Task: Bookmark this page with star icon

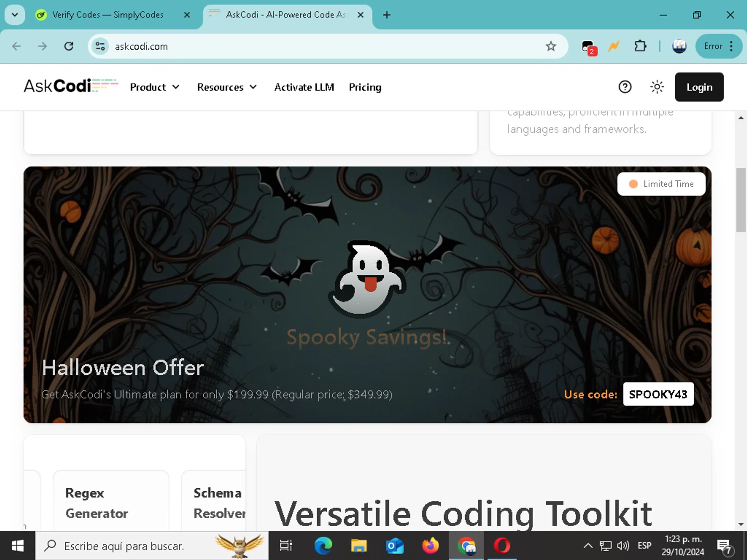Action: tap(551, 46)
